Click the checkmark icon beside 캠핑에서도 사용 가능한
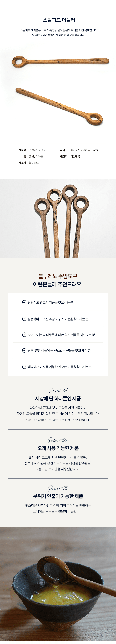 (x=24, y=367)
